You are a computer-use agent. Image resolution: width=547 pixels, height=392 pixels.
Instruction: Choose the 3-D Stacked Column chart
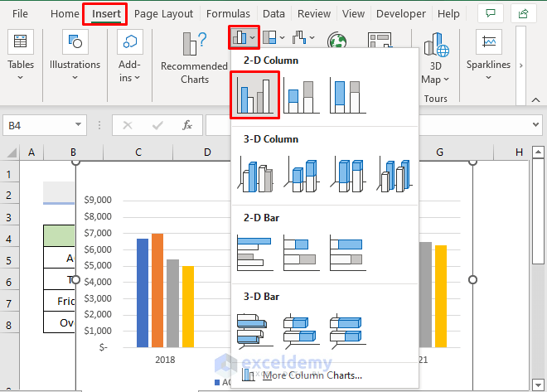tap(302, 174)
